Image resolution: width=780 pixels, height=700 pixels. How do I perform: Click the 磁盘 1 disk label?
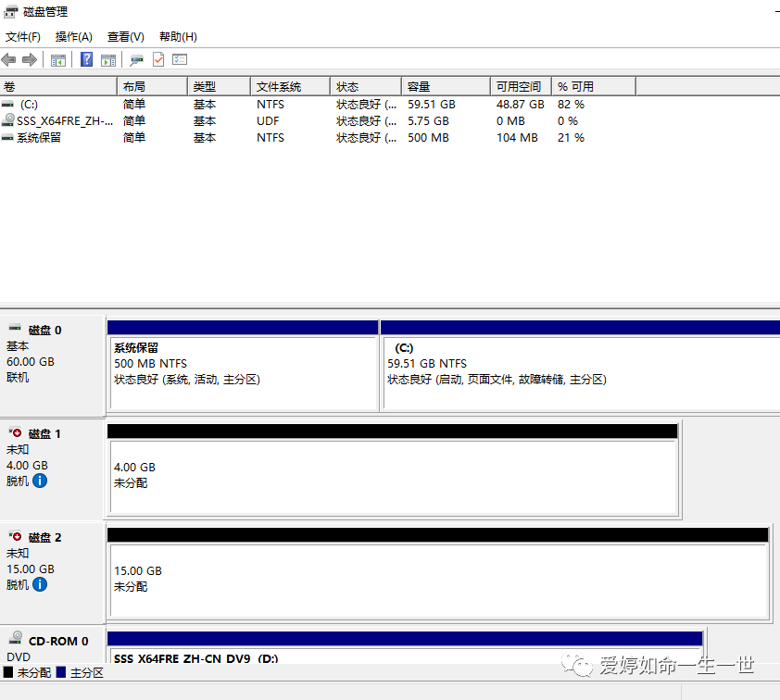coord(44,434)
